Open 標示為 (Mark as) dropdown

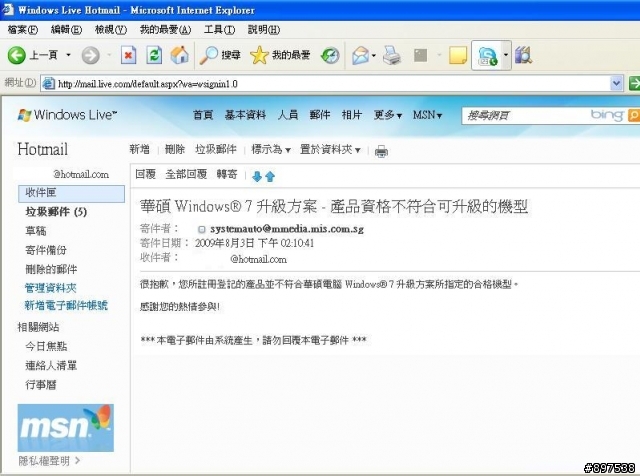pos(271,149)
